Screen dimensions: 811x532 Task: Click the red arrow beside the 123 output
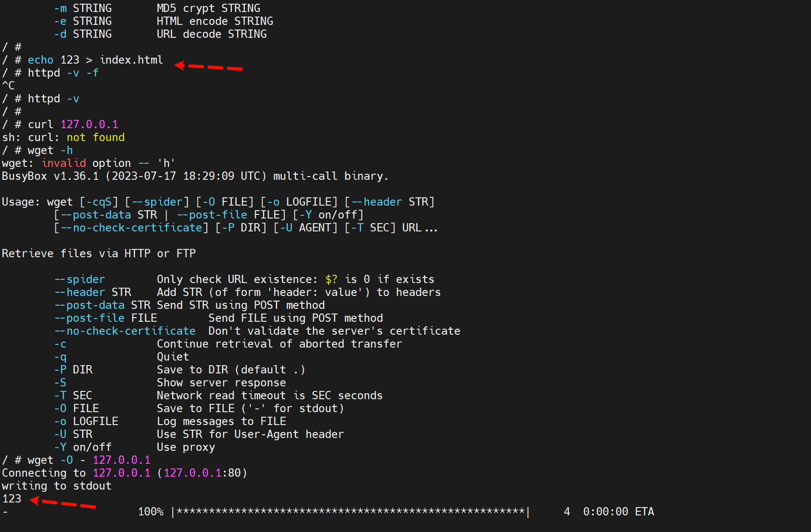pyautogui.click(x=63, y=503)
